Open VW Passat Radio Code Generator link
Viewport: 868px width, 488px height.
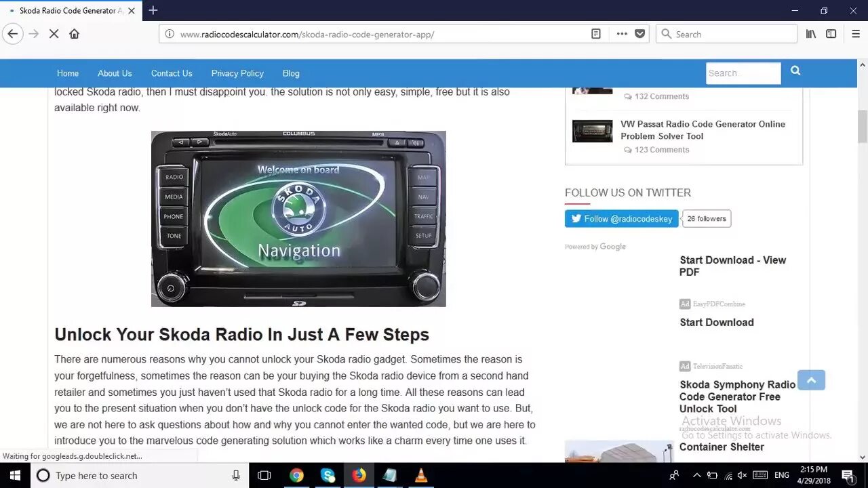pyautogui.click(x=703, y=130)
